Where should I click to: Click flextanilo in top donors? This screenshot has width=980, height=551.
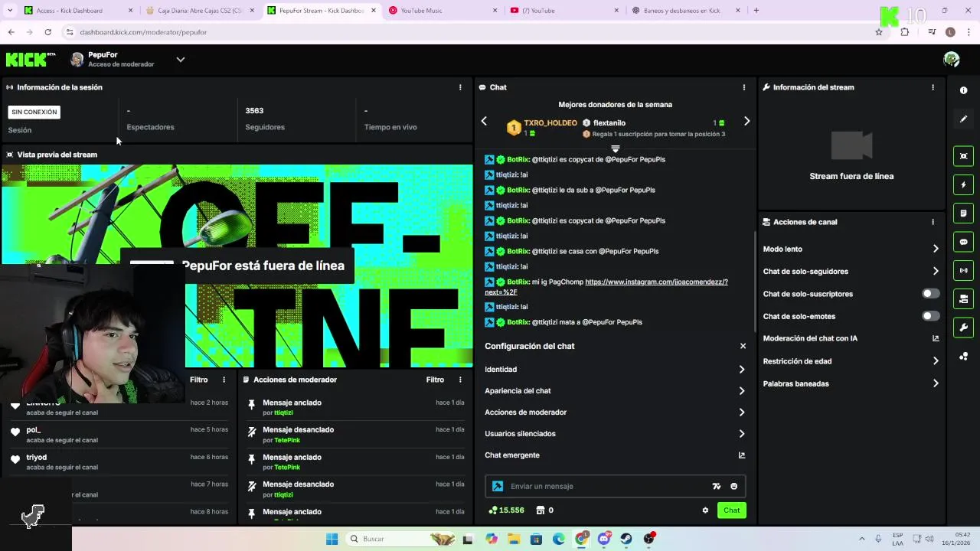coord(609,122)
